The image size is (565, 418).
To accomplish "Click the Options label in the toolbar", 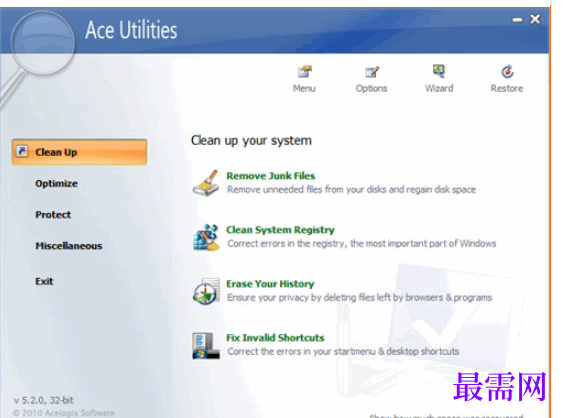I will click(372, 89).
